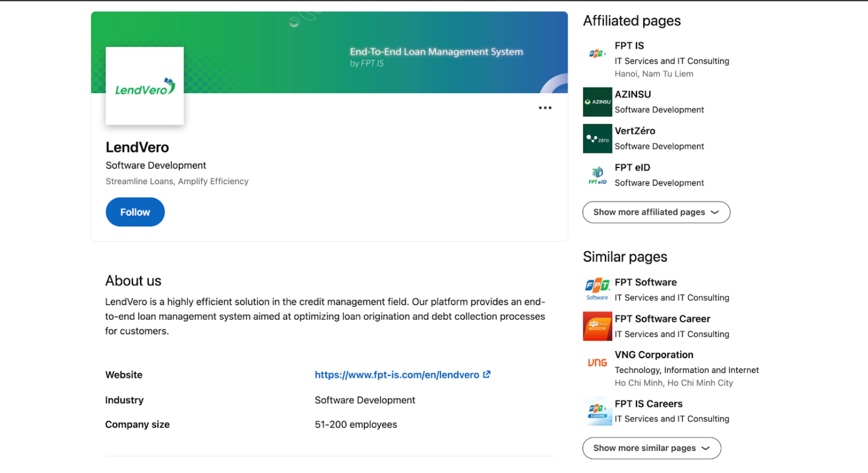Viewport: 868px width, 473px height.
Task: Click the LendVero page title
Action: click(x=137, y=147)
